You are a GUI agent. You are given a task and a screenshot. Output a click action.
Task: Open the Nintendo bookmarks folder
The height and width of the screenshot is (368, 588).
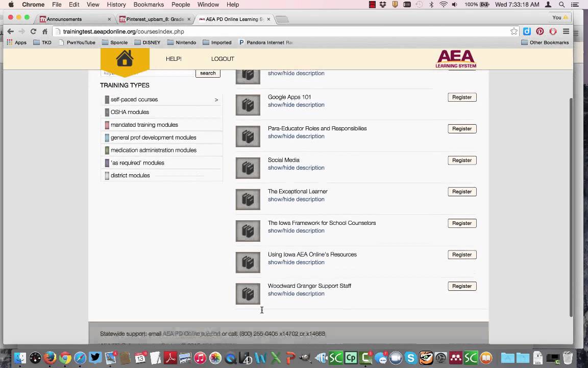(182, 42)
